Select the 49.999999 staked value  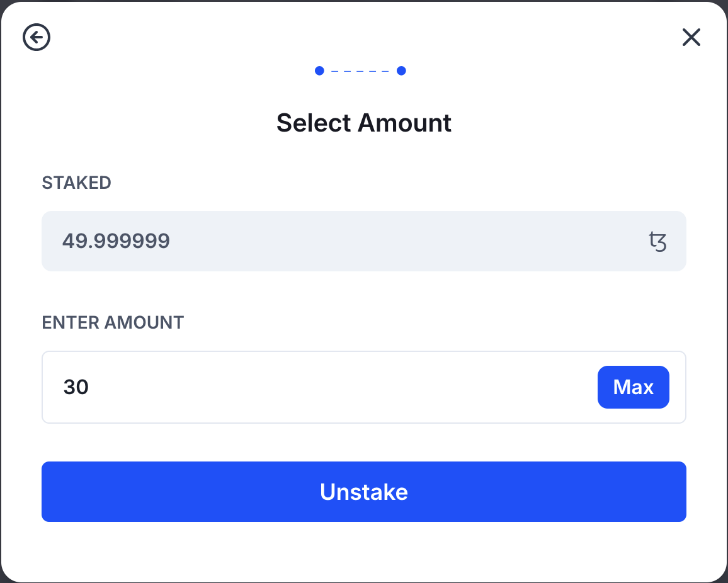(116, 241)
